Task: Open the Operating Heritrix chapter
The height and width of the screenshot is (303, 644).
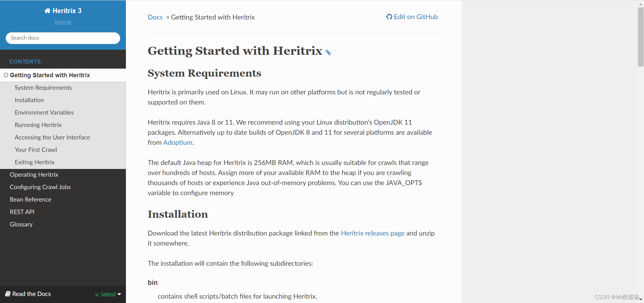Action: pos(34,175)
